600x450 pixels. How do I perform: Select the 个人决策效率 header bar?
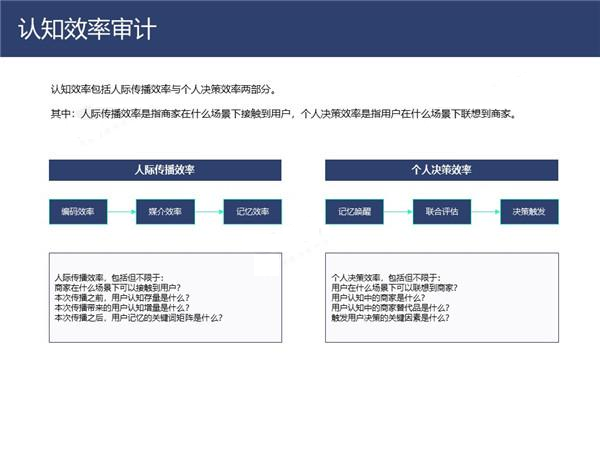[442, 170]
